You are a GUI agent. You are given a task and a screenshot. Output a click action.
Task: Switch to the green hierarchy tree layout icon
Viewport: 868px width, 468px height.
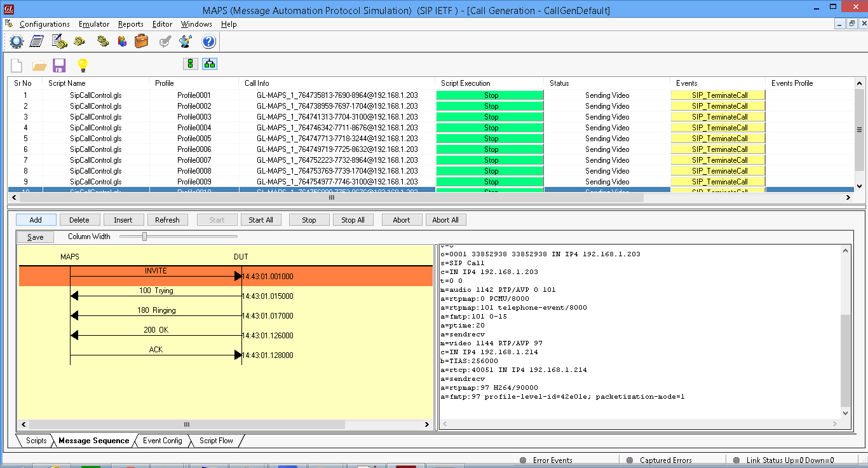point(210,64)
